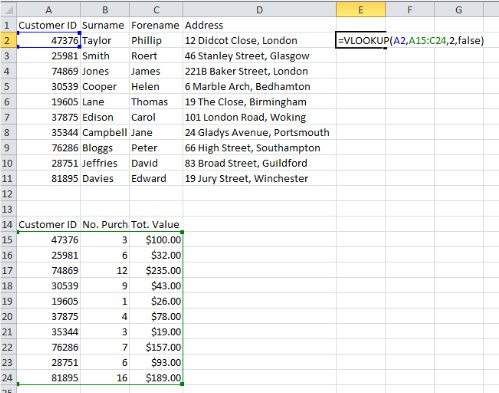Select the Forename header cell
Screen dimensions: 499x393
[x=156, y=25]
